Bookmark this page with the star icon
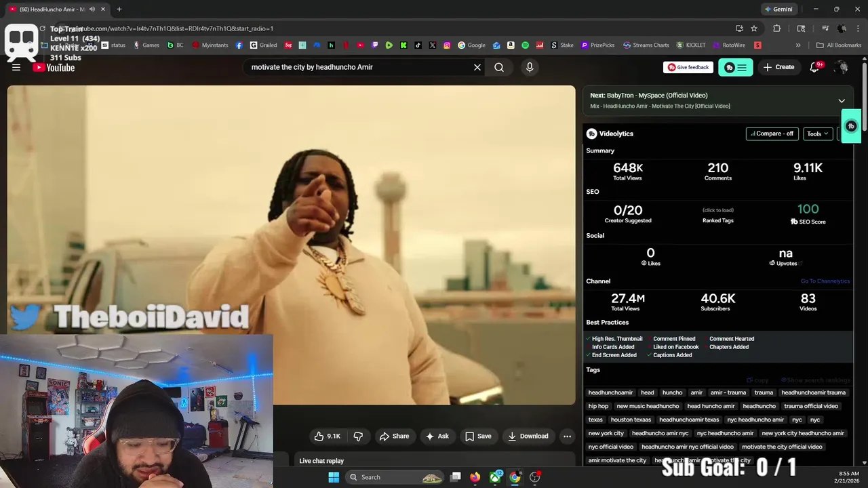 (754, 28)
